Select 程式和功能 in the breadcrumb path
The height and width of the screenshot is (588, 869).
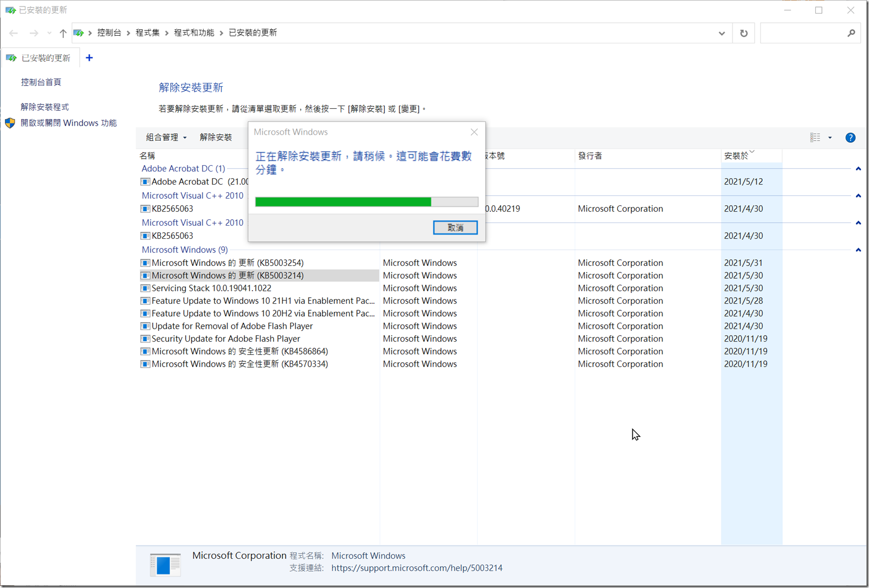194,32
